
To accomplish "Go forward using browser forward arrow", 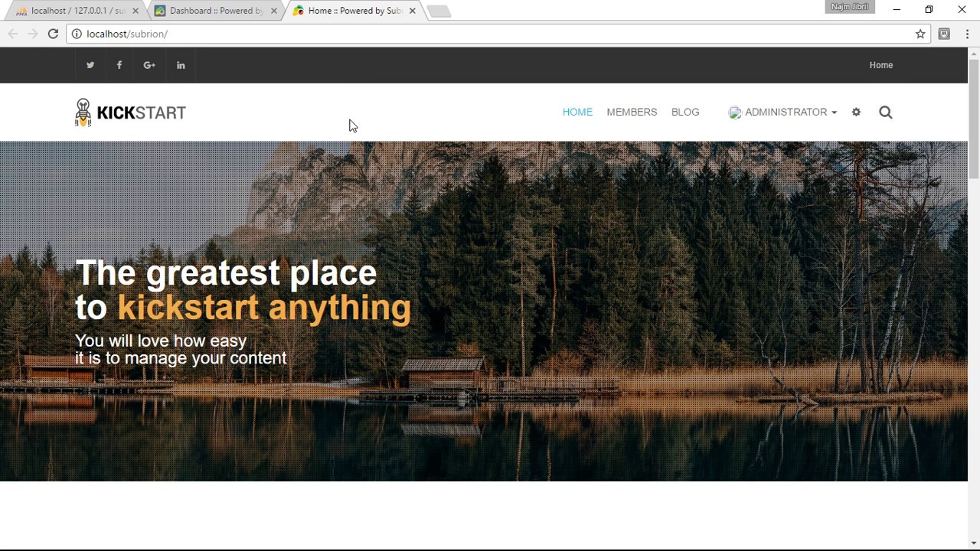I will coord(33,34).
